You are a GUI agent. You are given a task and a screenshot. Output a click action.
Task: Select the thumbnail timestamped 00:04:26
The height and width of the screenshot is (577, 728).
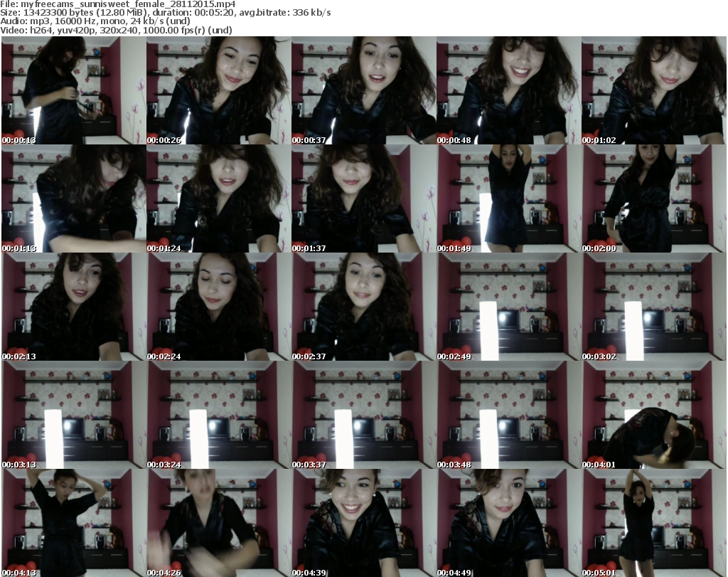[219, 523]
